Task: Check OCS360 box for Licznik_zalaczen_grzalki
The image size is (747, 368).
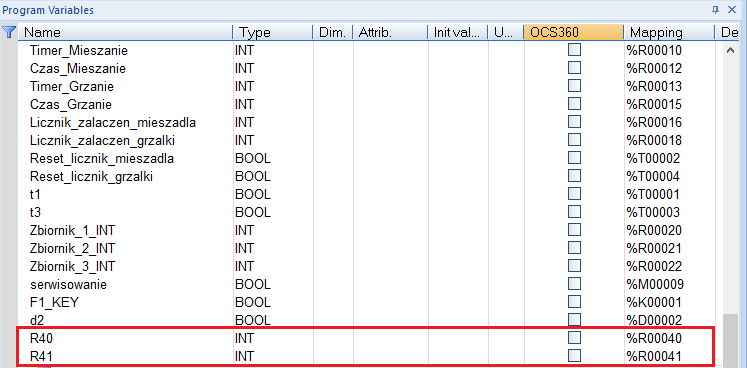Action: (575, 140)
